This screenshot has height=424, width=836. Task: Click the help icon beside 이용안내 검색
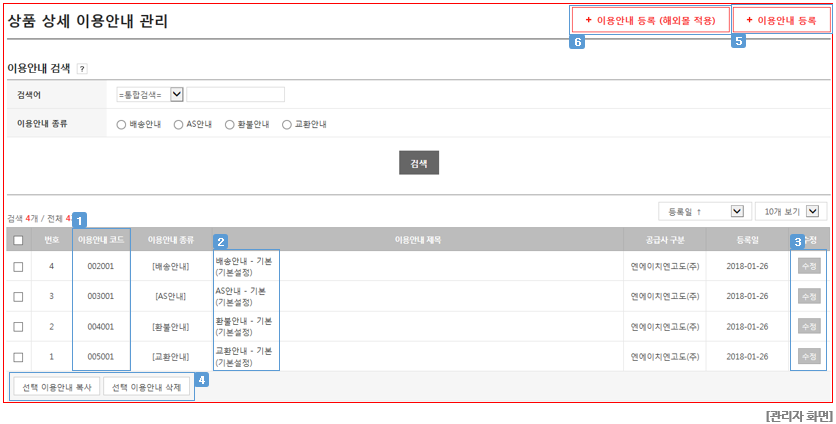click(82, 69)
